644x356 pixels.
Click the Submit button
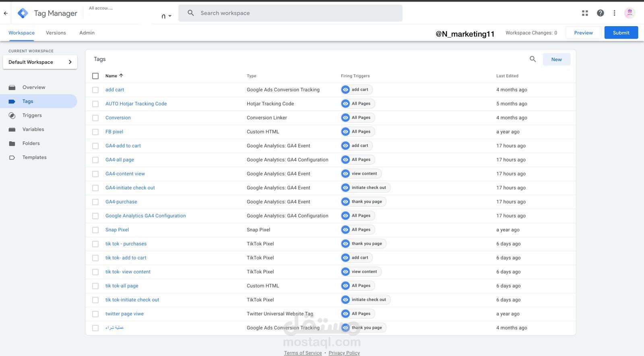pyautogui.click(x=621, y=33)
